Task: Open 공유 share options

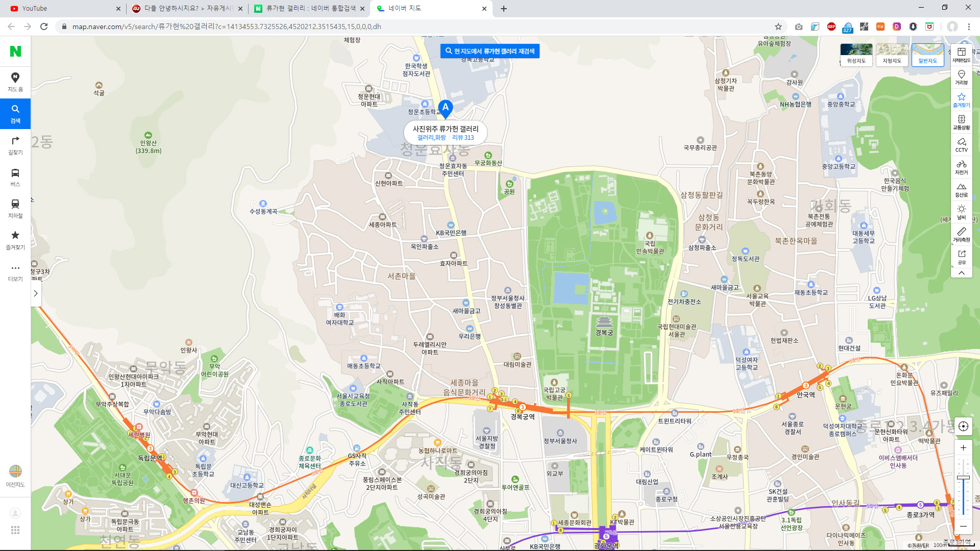Action: tap(961, 257)
